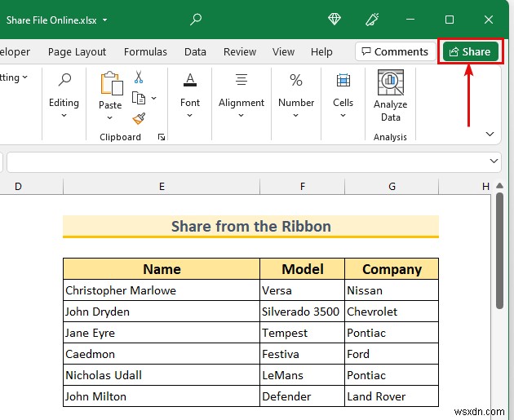
Task: Expand the formula bar with the chevron
Action: click(x=494, y=161)
